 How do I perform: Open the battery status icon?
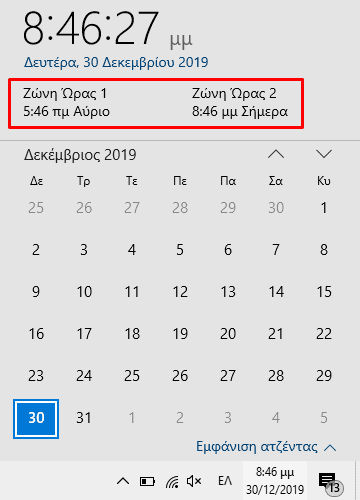click(147, 481)
